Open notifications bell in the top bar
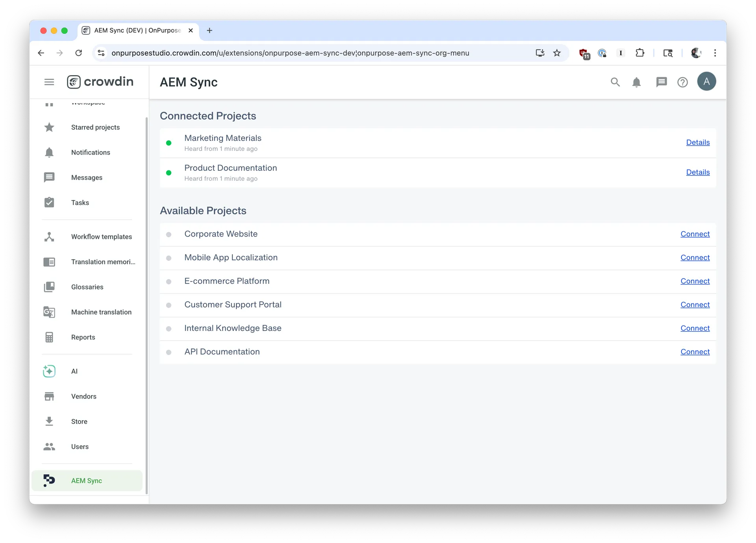This screenshot has height=543, width=756. 636,82
